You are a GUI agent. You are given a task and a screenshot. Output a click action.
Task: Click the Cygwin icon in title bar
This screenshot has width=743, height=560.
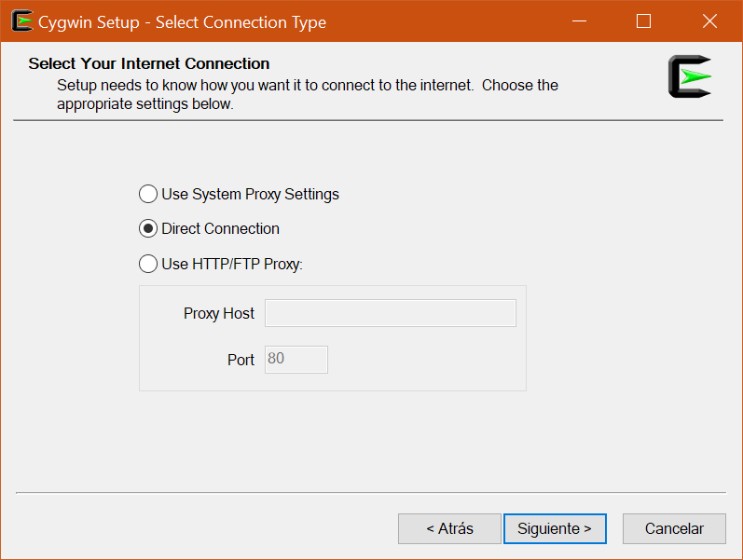[21, 20]
